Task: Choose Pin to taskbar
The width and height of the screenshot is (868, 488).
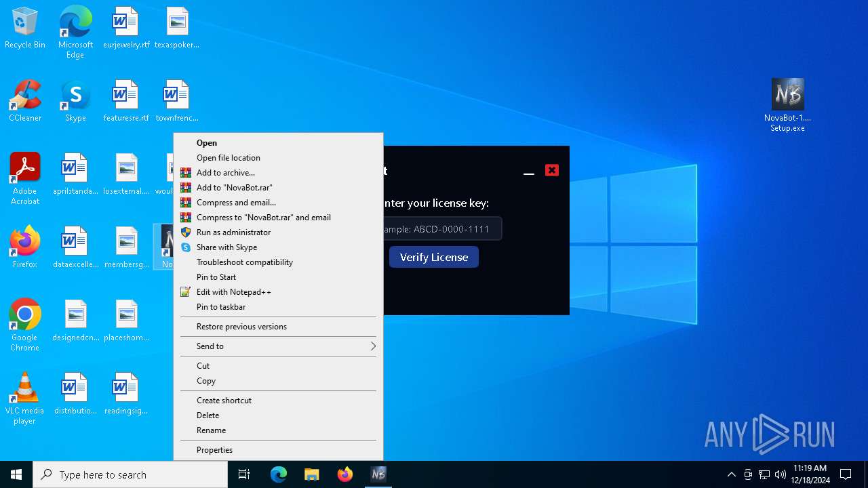Action: 278,307
